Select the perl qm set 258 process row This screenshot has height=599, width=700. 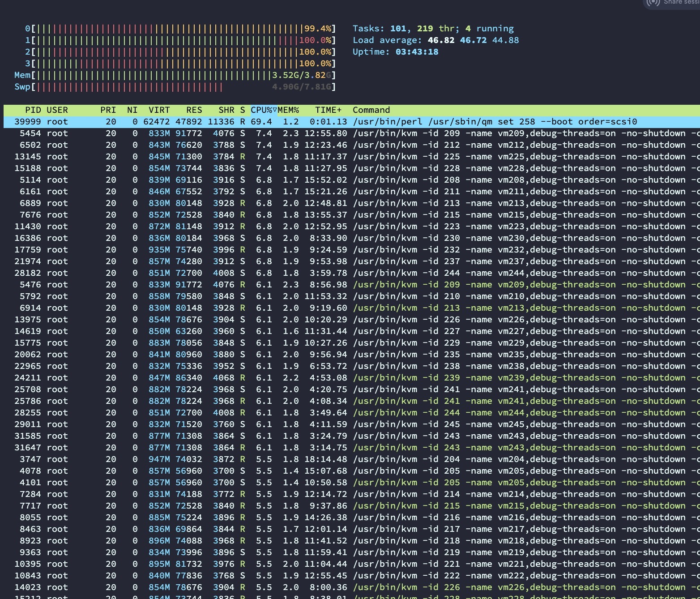[352, 122]
